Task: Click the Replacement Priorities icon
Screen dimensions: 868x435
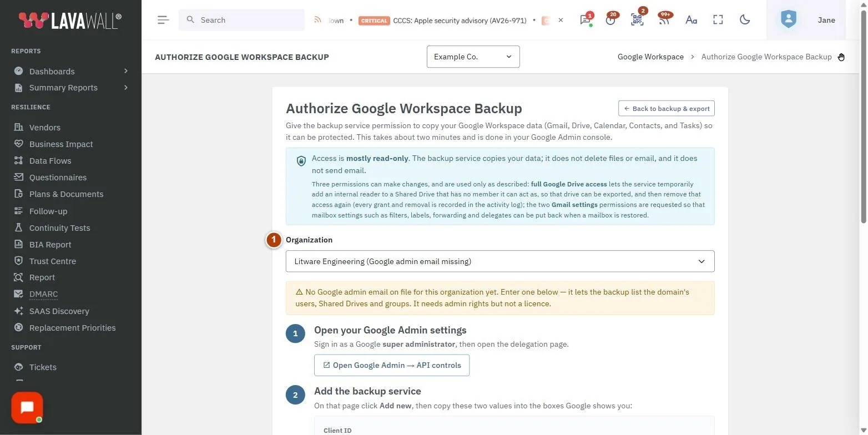Action: point(19,327)
